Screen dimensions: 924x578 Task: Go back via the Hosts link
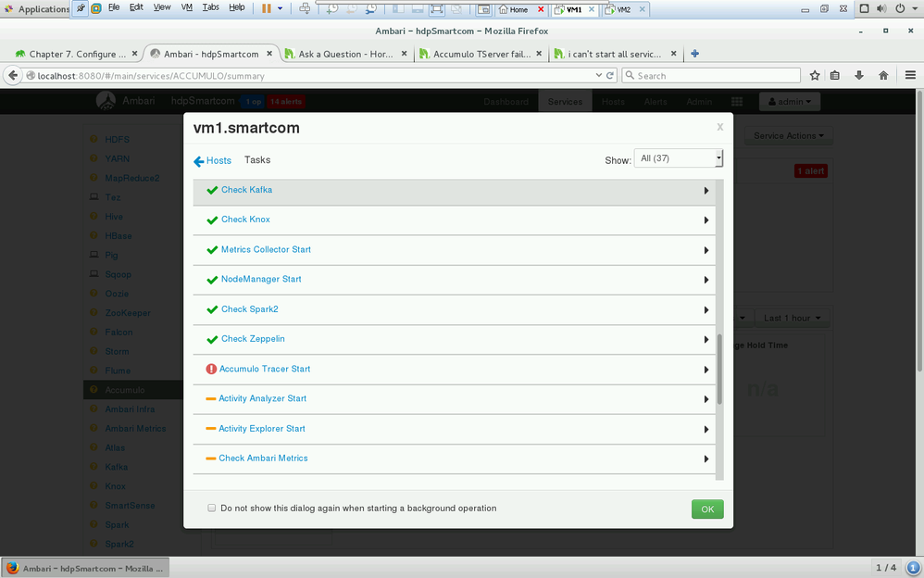point(213,160)
